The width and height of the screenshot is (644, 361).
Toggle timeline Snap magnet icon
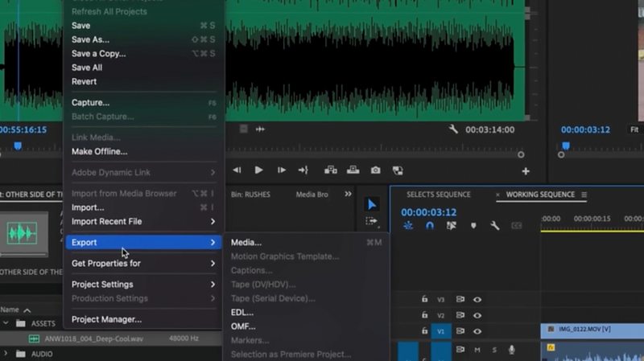click(x=430, y=226)
